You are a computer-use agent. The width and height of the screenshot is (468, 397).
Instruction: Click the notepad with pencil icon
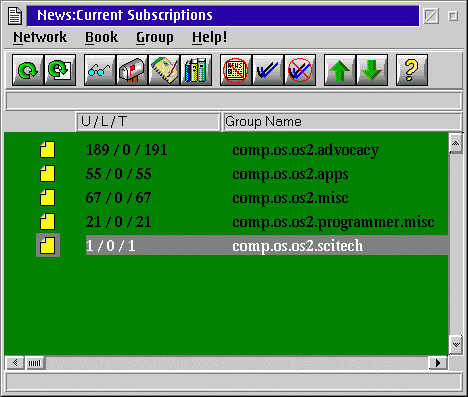pyautogui.click(x=164, y=70)
